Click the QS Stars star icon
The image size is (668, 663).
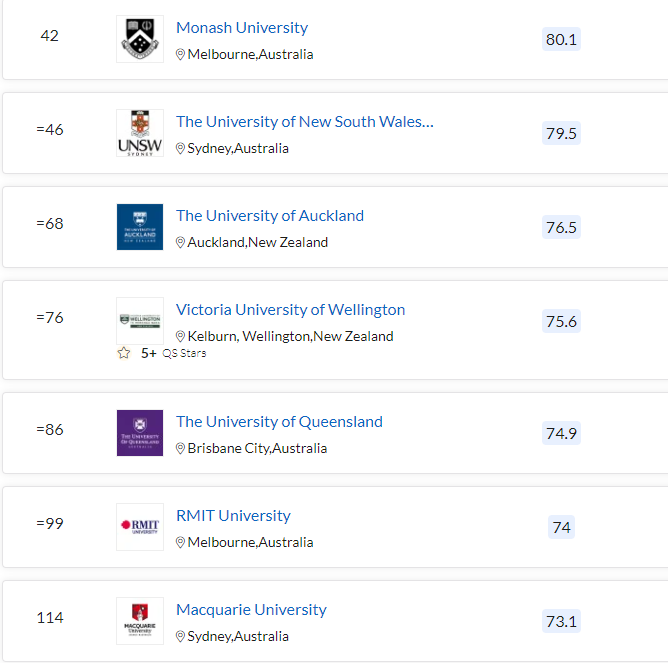click(124, 353)
